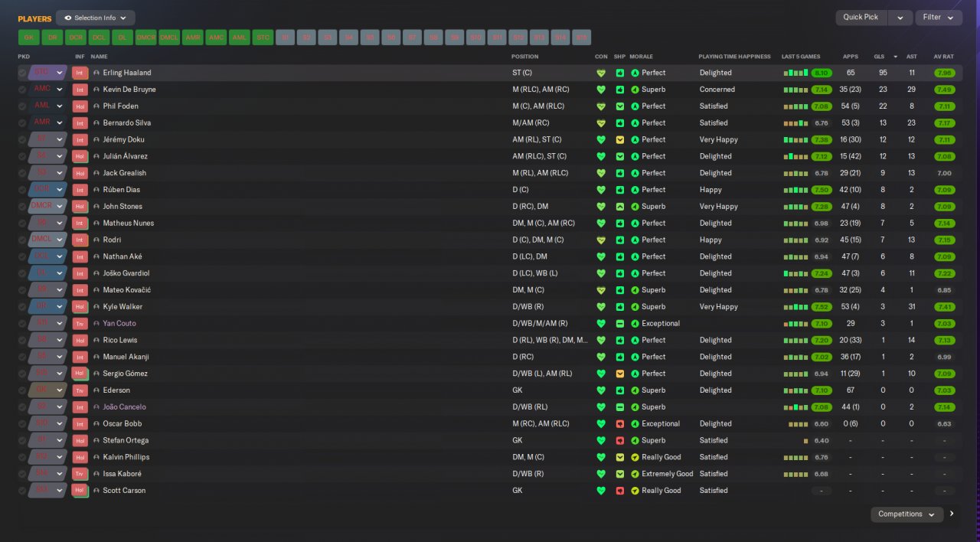The image size is (980, 542).
Task: Open the Selection Info dropdown
Action: click(96, 18)
